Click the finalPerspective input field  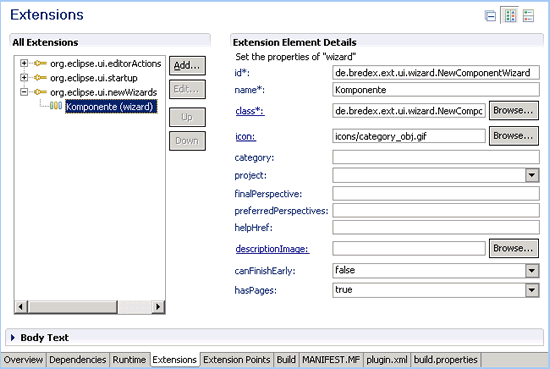pos(436,193)
